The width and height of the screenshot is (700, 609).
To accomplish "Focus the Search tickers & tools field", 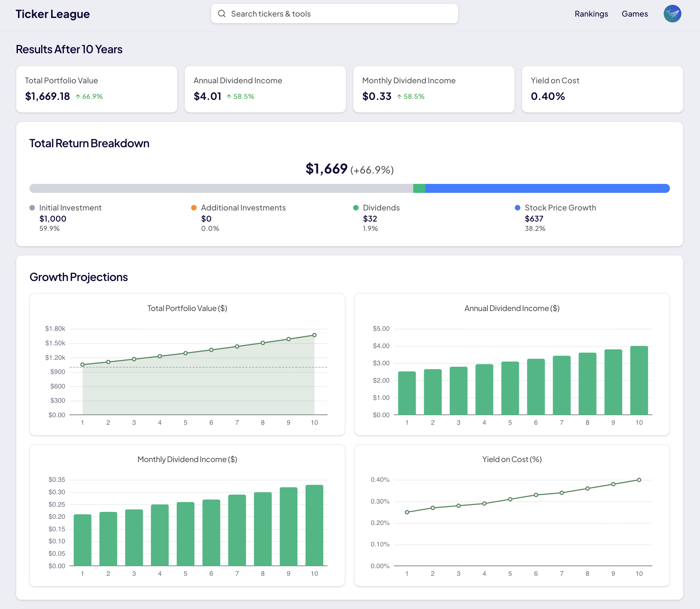I will click(334, 14).
